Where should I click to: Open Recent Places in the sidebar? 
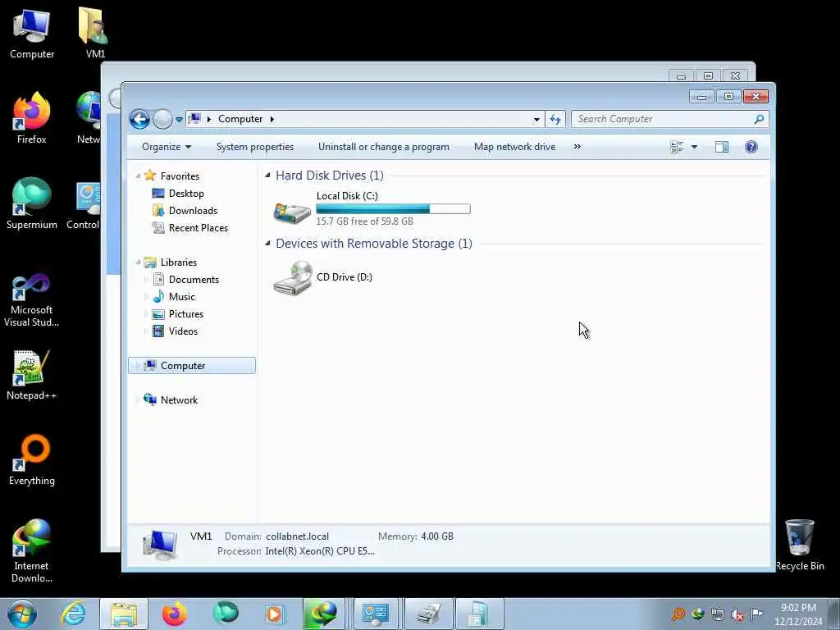point(198,228)
